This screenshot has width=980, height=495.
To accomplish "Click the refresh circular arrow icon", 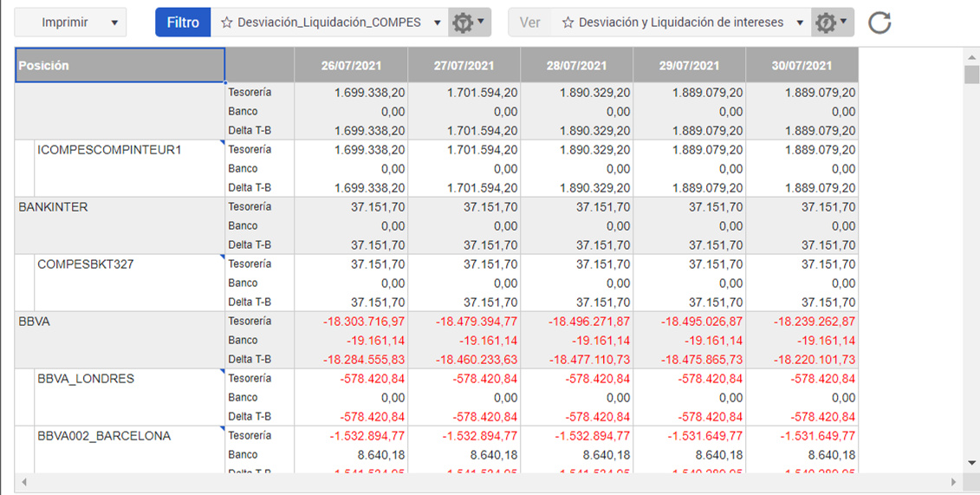I will (x=879, y=23).
